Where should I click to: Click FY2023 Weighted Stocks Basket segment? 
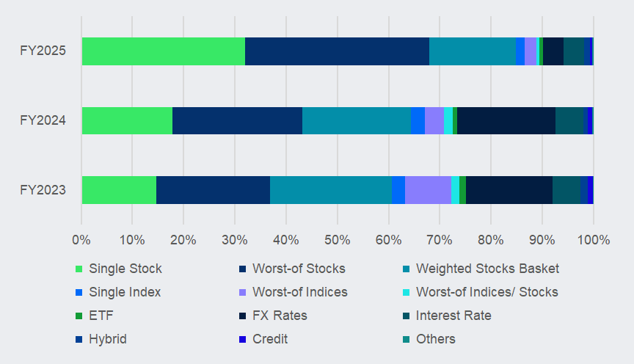point(330,190)
